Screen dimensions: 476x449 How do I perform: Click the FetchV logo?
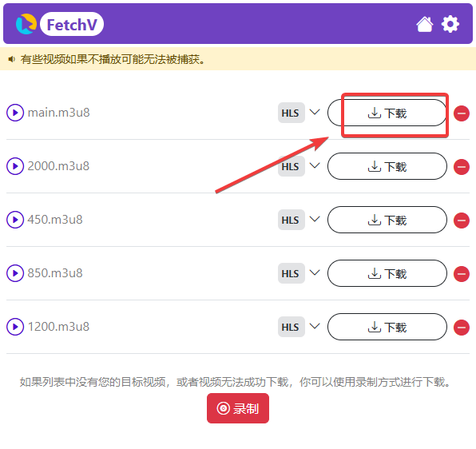coord(60,24)
